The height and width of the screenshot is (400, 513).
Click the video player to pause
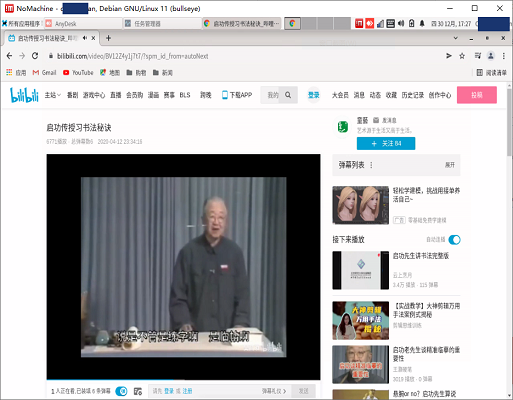tap(183, 267)
